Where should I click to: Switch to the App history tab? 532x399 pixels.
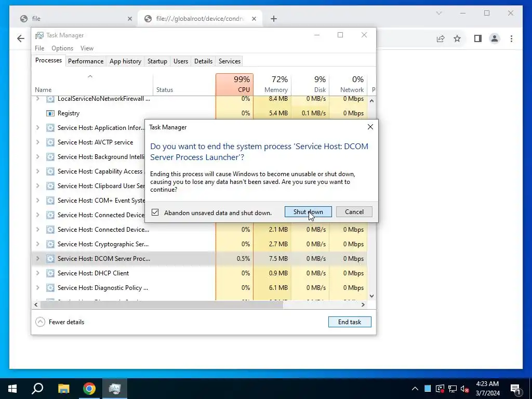pos(125,61)
